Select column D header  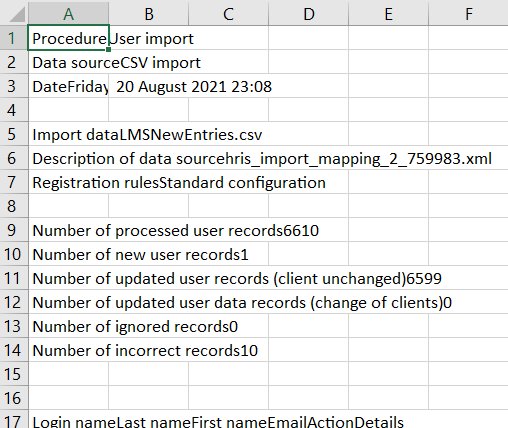pos(309,14)
